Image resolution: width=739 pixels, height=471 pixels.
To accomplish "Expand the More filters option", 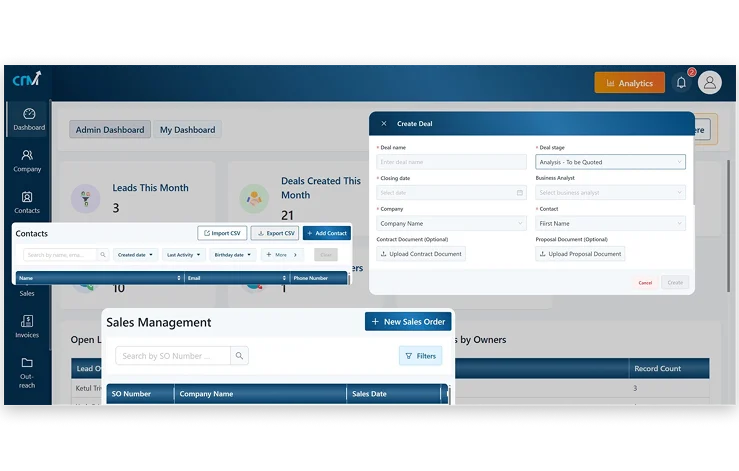I will coord(282,255).
